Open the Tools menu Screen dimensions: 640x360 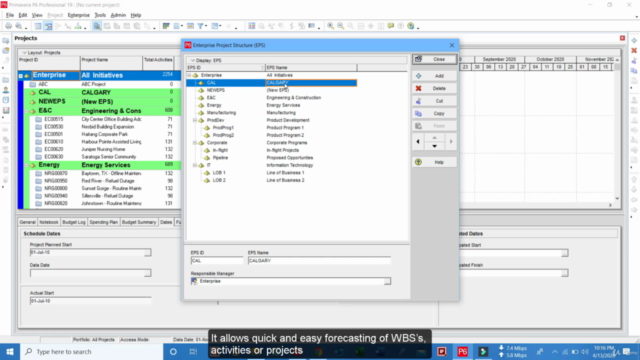(x=100, y=15)
